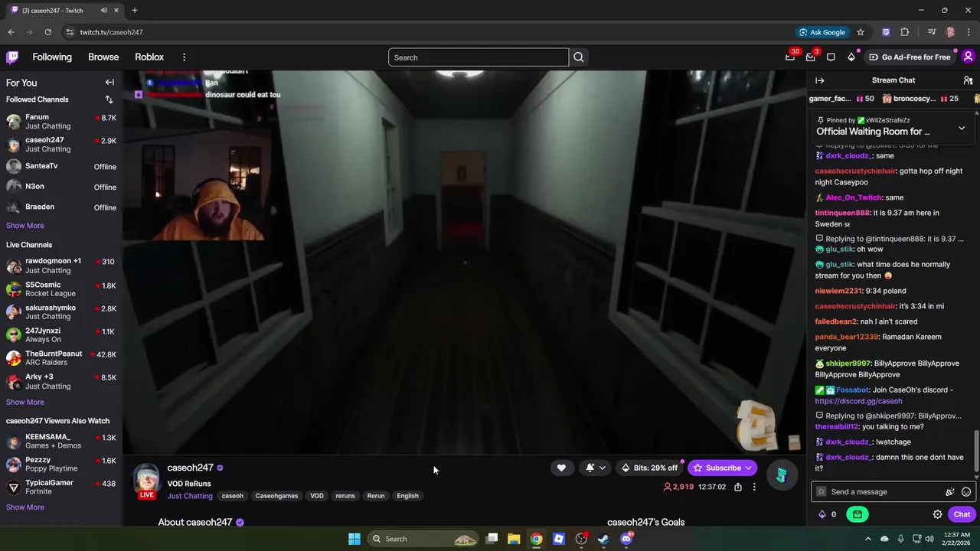Open notifications inbox with badge 3

point(811,57)
